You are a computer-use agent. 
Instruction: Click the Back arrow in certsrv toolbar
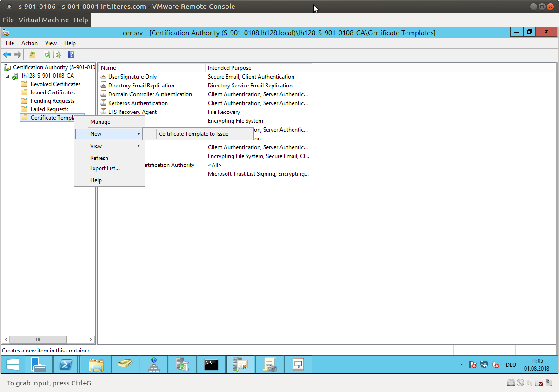click(x=7, y=55)
